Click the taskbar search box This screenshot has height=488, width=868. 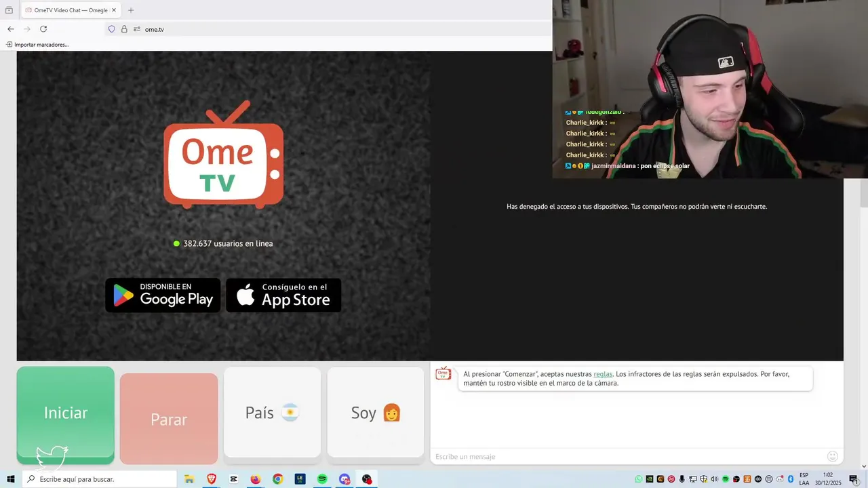point(99,479)
